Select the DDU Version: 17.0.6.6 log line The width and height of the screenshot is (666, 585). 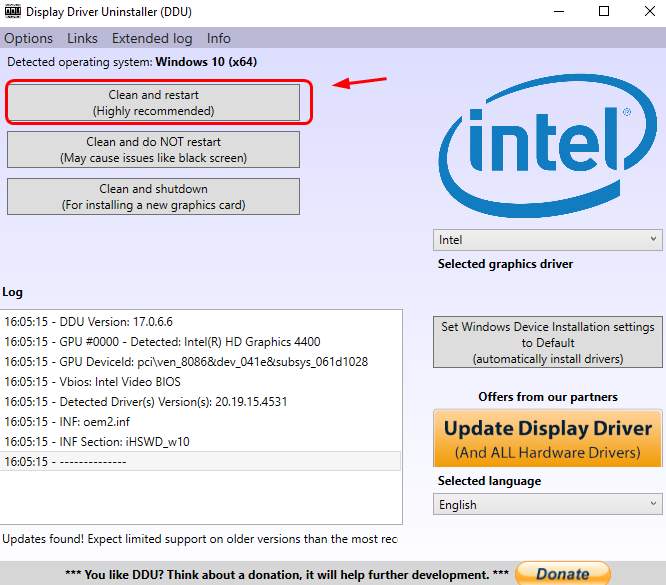[x=200, y=322]
